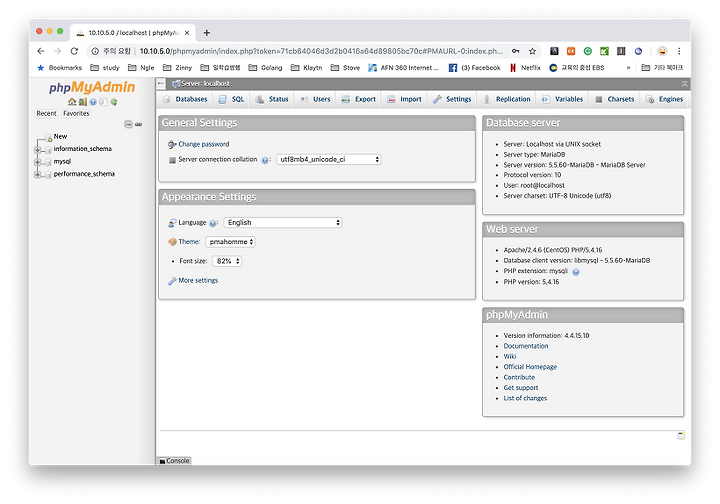This screenshot has width=720, height=504.
Task: Click the Get support link
Action: point(521,388)
